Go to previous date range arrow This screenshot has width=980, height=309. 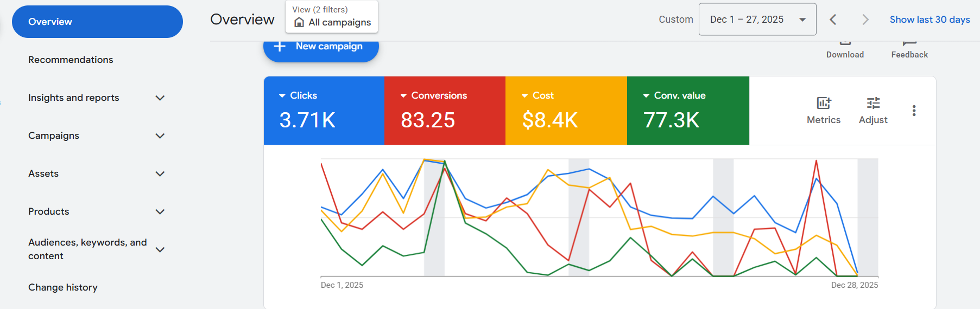833,20
